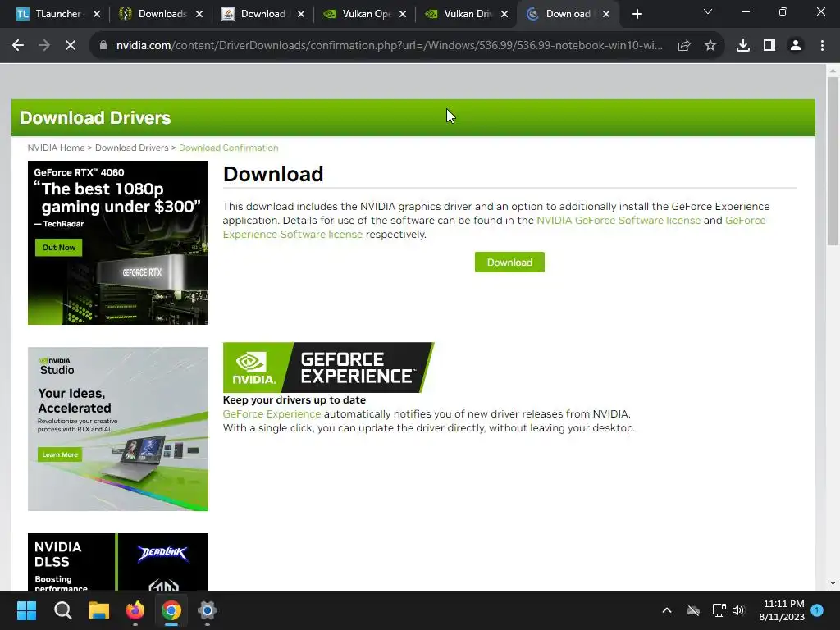The height and width of the screenshot is (630, 840).
Task: Click the cloud sync tray icon
Action: (x=693, y=610)
